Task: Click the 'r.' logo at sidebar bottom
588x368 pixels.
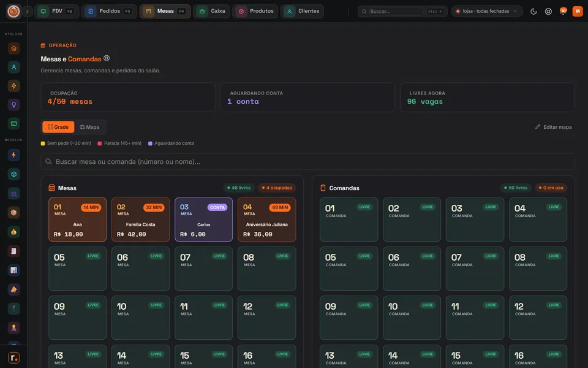Action: point(14,358)
